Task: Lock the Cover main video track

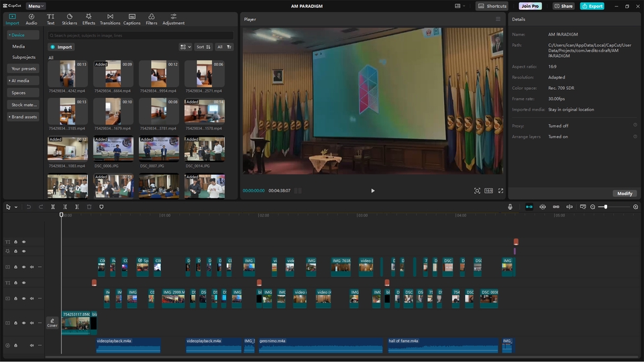Action: click(15, 323)
